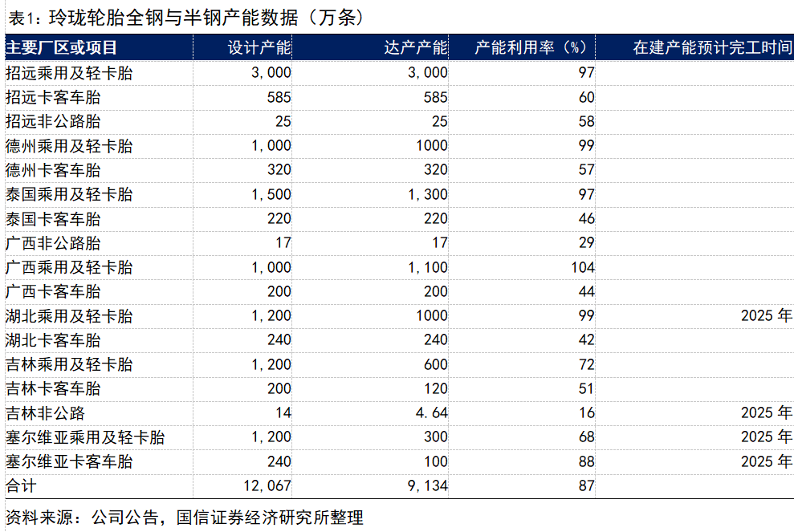The image size is (794, 532).
Task: Select achieved capacity '1,100' in 广西乘用 row
Action: click(428, 267)
